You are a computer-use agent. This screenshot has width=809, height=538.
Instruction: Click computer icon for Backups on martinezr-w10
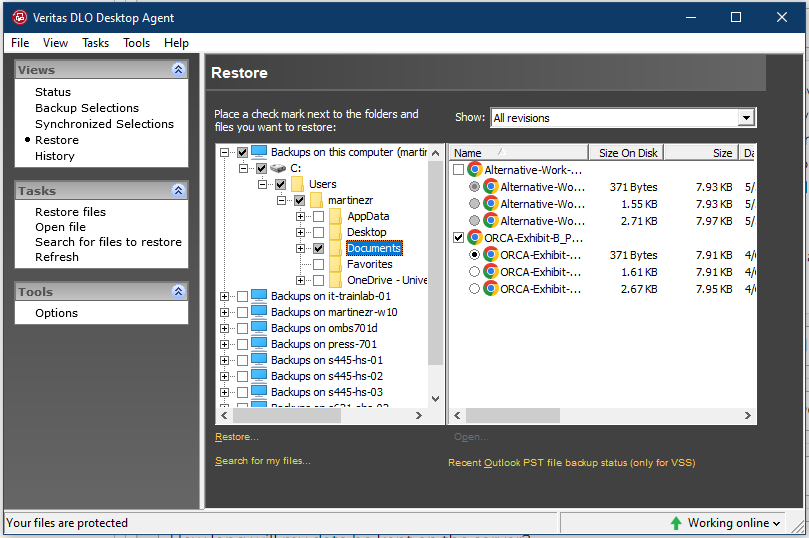[258, 312]
